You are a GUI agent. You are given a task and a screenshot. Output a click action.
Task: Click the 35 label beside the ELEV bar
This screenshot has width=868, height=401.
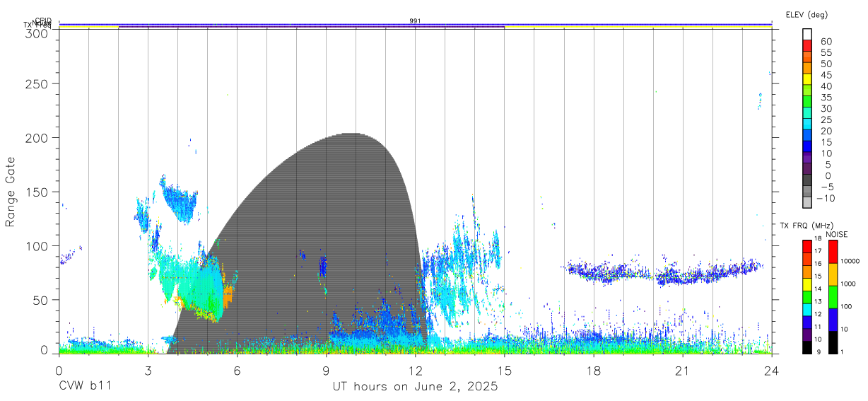(x=826, y=97)
